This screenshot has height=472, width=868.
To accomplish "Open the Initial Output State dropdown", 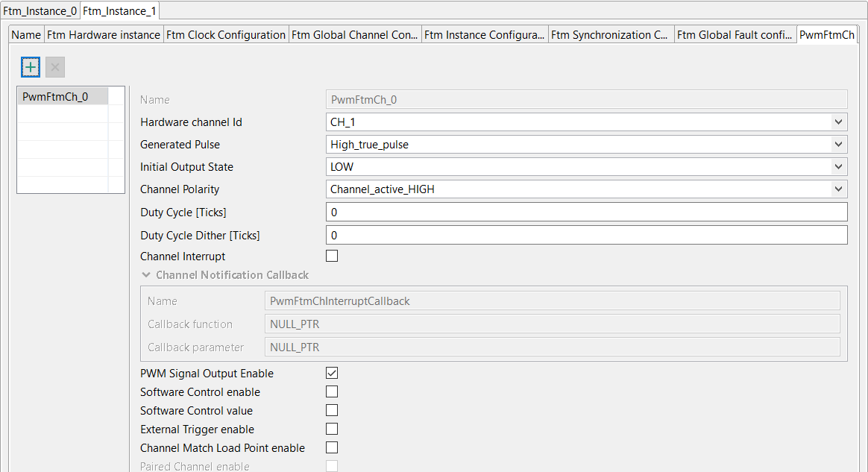I will (838, 166).
